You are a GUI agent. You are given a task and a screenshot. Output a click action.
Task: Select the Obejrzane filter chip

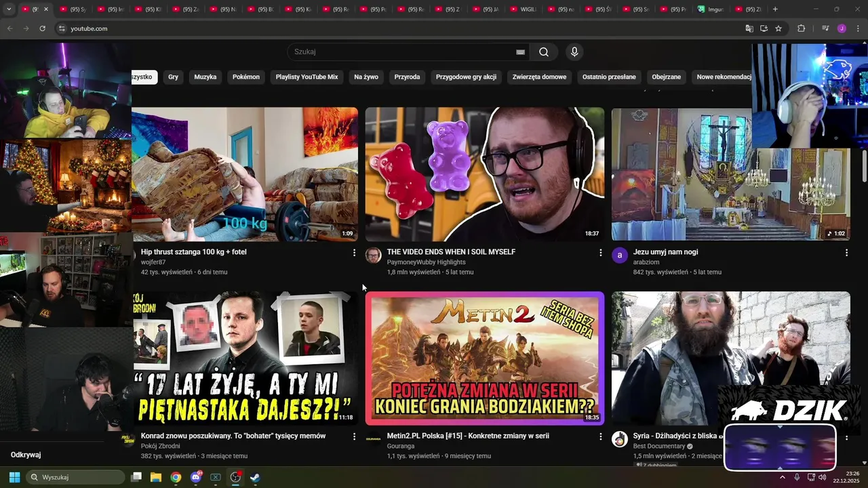(667, 77)
